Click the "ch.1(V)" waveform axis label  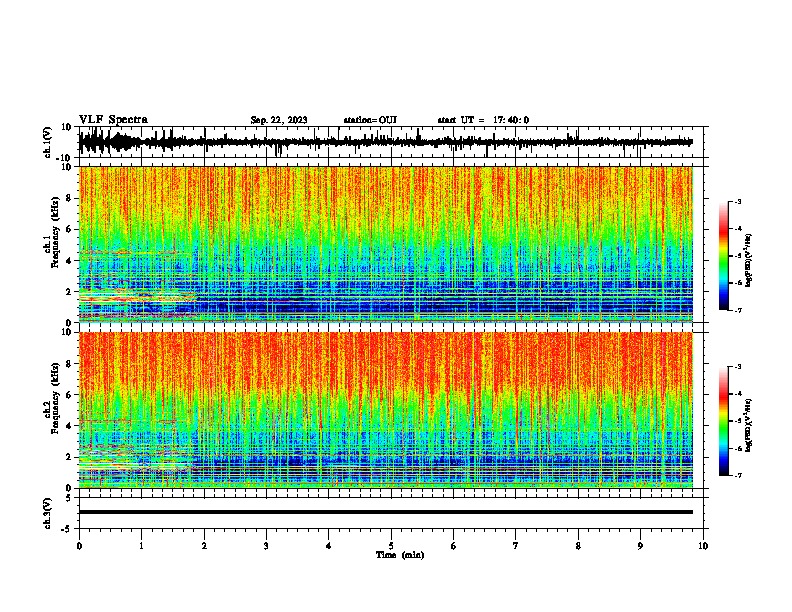pos(48,142)
